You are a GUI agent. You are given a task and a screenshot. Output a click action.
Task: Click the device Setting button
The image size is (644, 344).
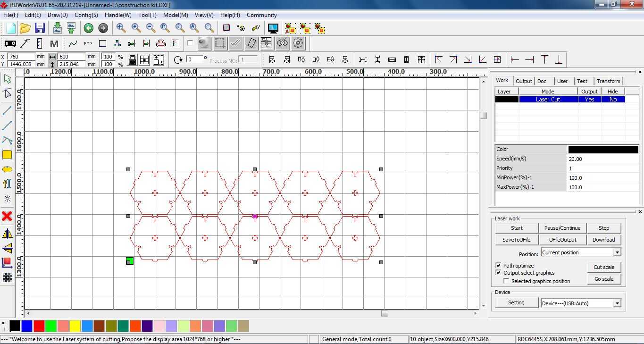516,302
